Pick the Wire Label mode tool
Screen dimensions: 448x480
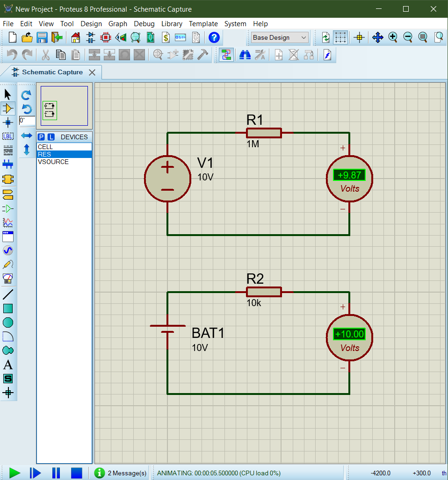point(8,136)
